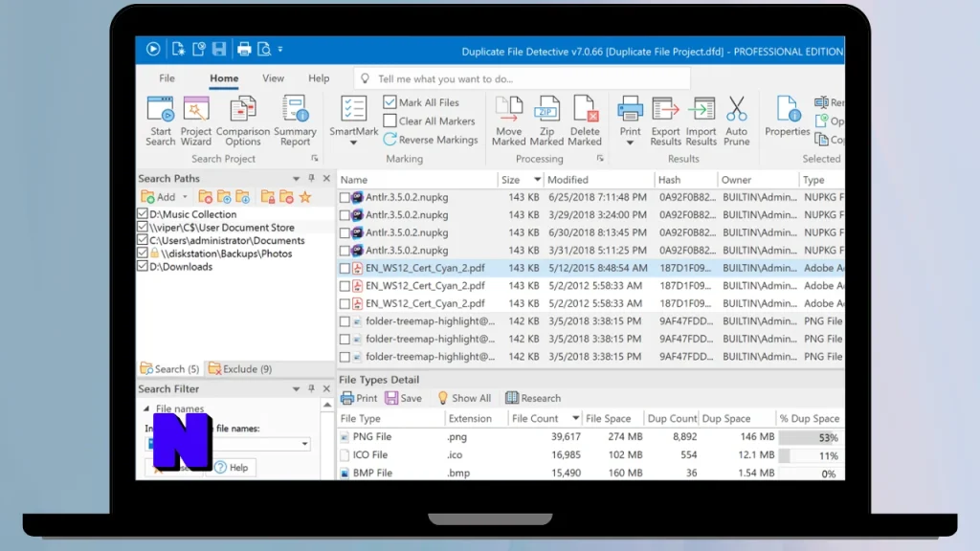Click Save in File Types Detail
980x551 pixels.
404,398
